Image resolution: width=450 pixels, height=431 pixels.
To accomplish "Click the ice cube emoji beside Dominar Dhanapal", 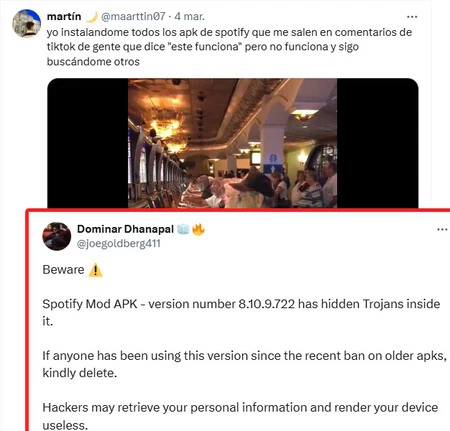I will pos(183,229).
